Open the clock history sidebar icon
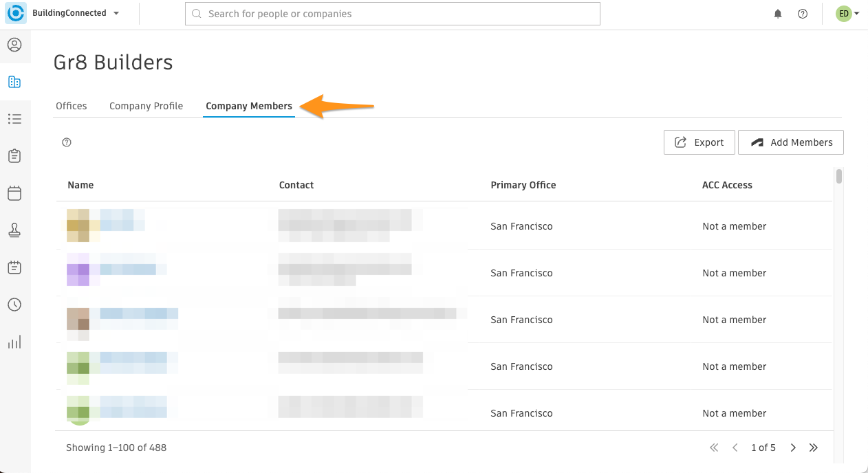The height and width of the screenshot is (473, 868). 14,305
